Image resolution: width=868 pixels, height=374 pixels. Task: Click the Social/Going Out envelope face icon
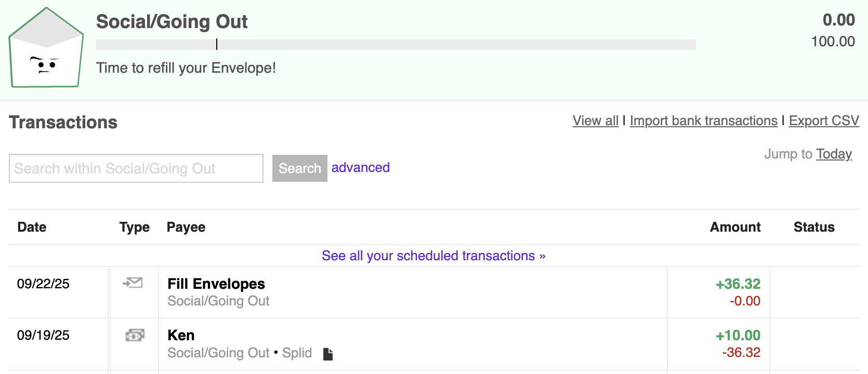click(46, 48)
